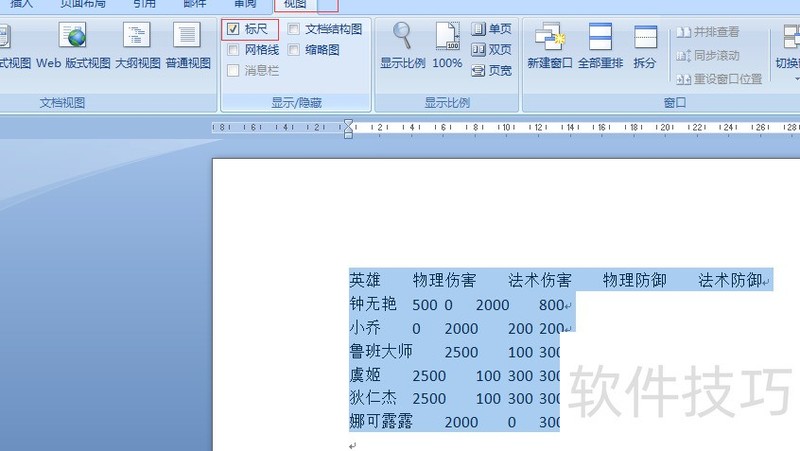The width and height of the screenshot is (800, 451).
Task: Enable the 缩略图 thumbnails checkbox
Action: tap(293, 49)
